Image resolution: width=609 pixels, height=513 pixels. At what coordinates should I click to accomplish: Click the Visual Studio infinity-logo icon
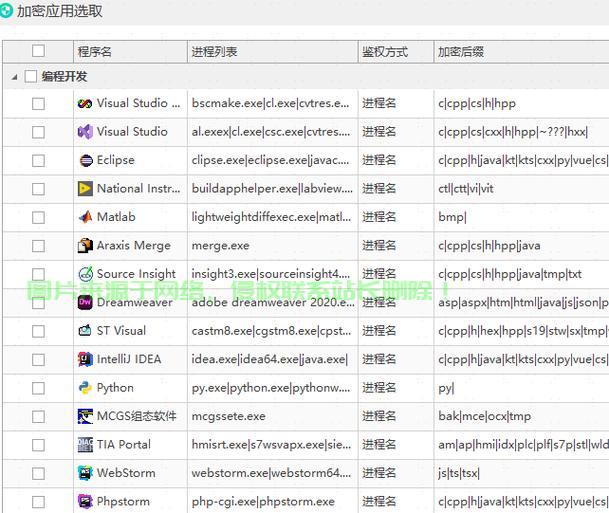(x=85, y=104)
